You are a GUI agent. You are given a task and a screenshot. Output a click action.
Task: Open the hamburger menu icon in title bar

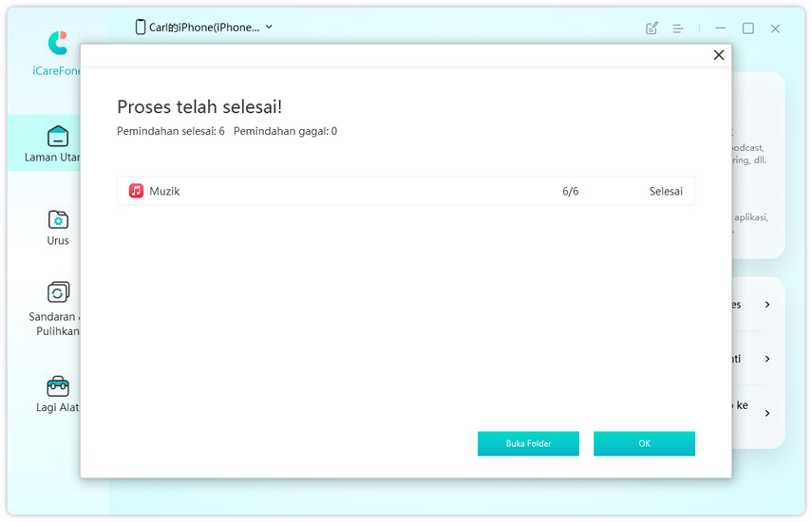[678, 28]
